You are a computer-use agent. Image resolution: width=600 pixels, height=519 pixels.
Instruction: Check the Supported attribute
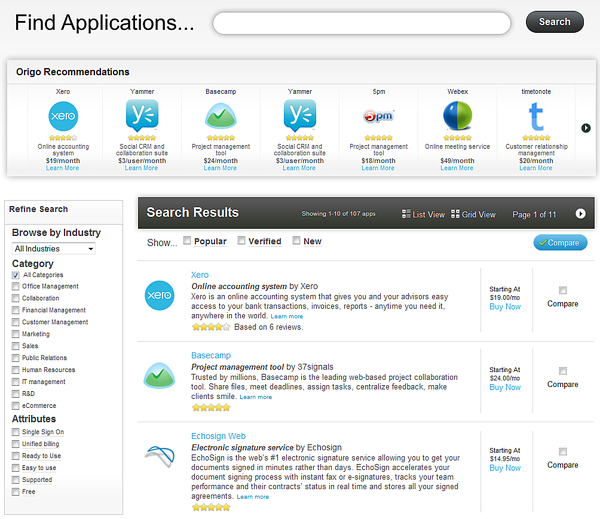(15, 480)
